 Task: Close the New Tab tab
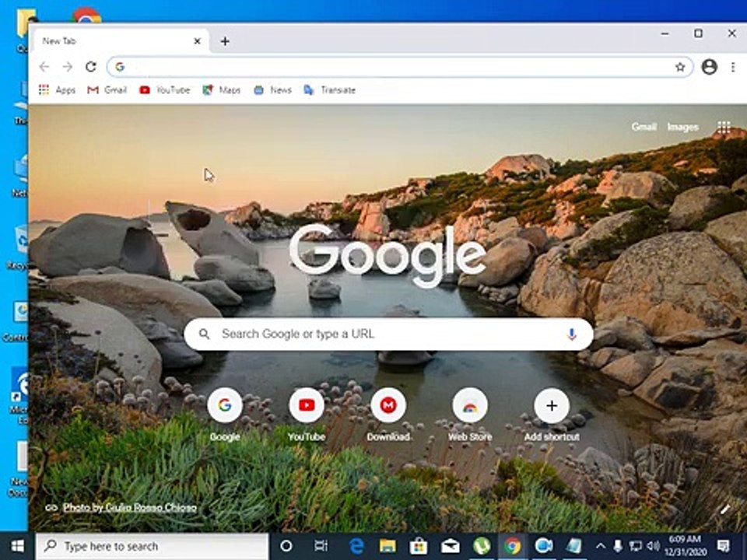click(197, 41)
